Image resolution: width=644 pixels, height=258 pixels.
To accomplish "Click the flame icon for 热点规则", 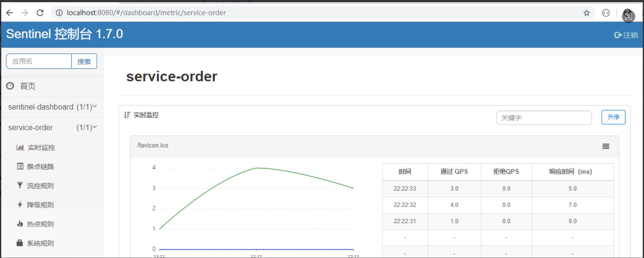I will point(20,224).
